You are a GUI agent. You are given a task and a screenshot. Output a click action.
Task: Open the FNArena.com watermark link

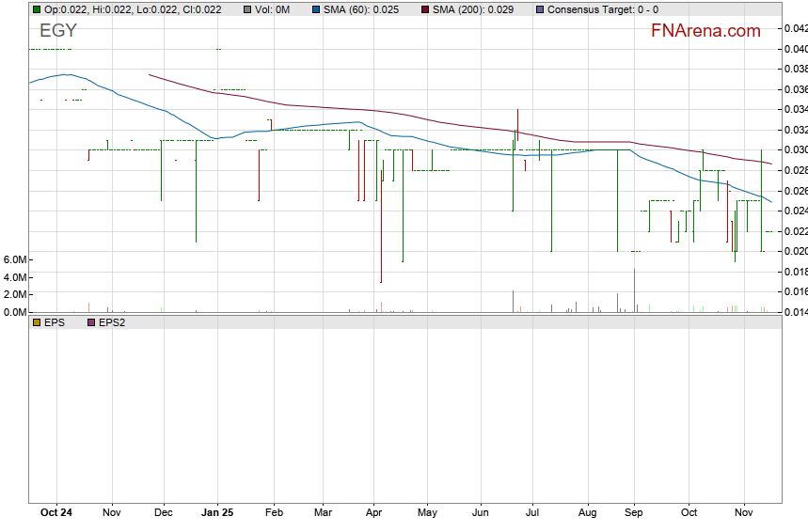pyautogui.click(x=705, y=31)
